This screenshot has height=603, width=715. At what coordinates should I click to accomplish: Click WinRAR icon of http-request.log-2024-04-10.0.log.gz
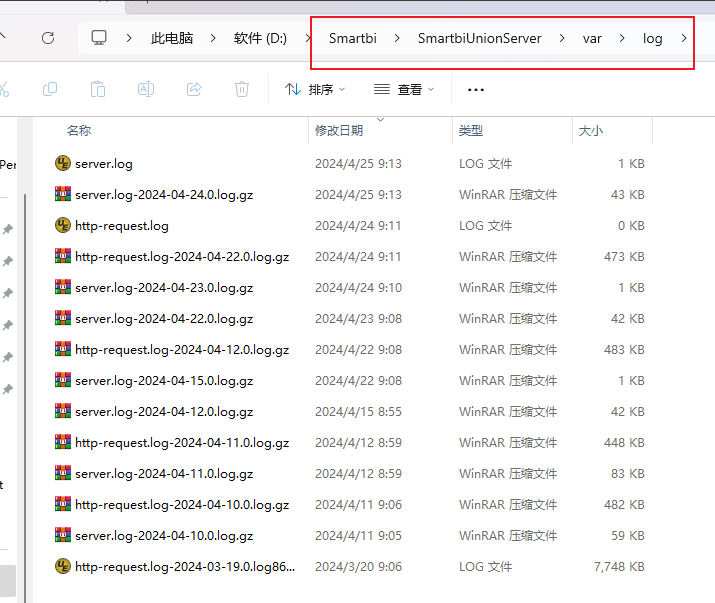tap(63, 504)
